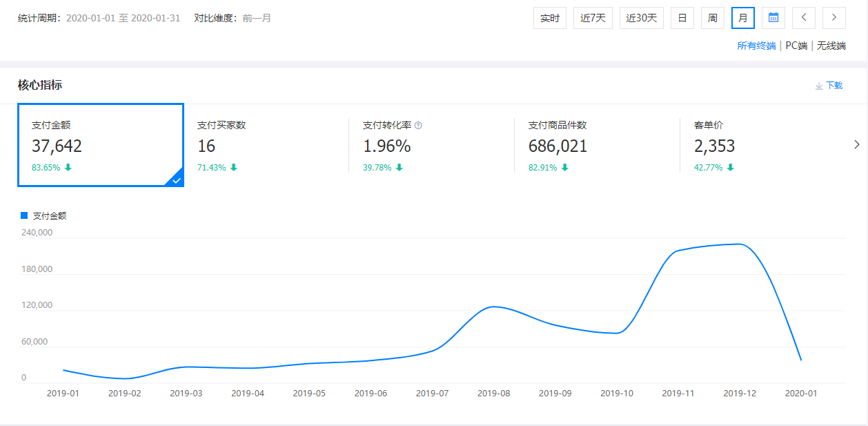Switch to 实时 real-time view

[x=550, y=18]
